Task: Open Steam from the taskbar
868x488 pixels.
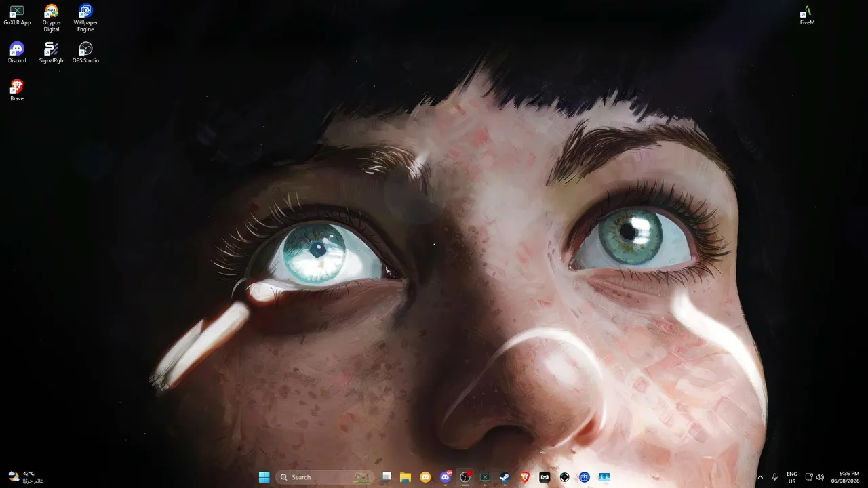Action: tap(505, 477)
